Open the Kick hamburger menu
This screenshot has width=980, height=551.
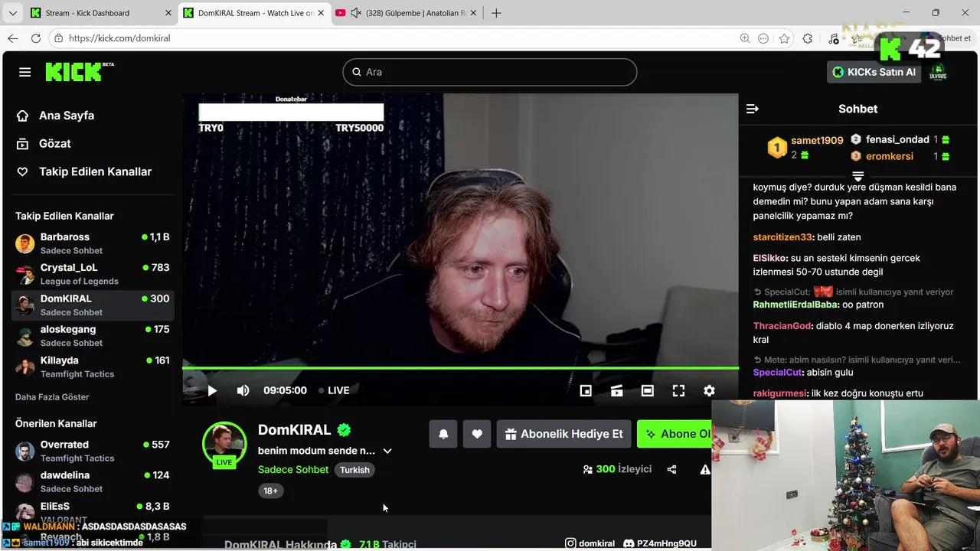click(x=25, y=72)
